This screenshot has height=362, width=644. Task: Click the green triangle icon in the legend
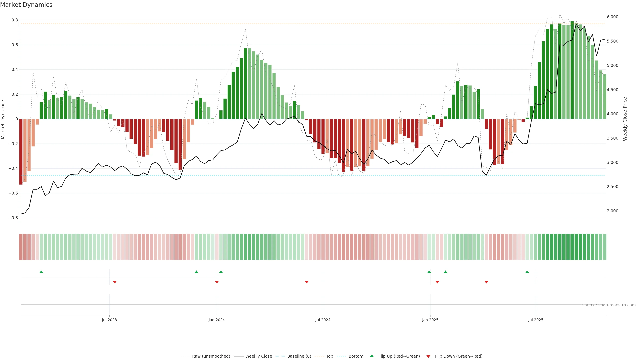pos(372,356)
